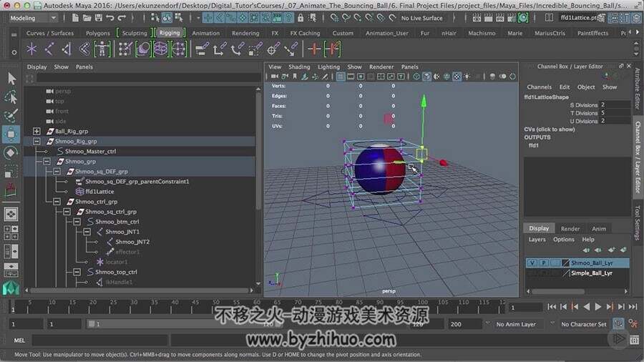Click the No Anim Layer selector
This screenshot has width=644, height=362.
516,324
